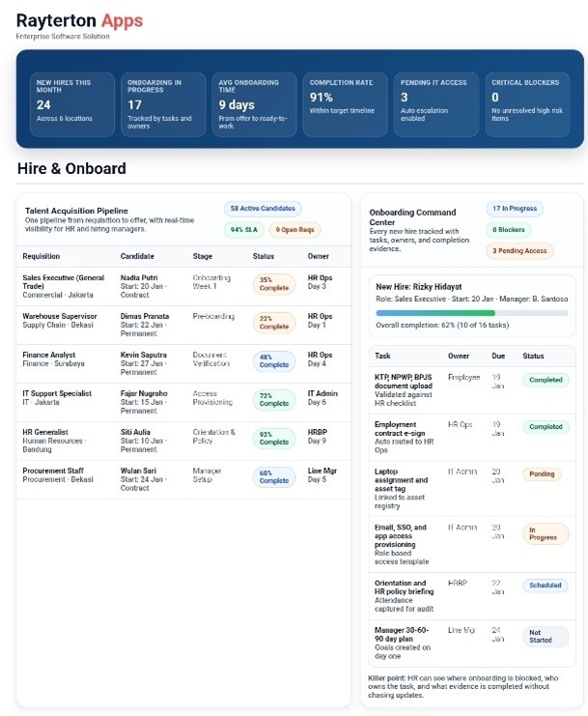Open the New Hire: Rizky Hidayat heading

point(418,287)
